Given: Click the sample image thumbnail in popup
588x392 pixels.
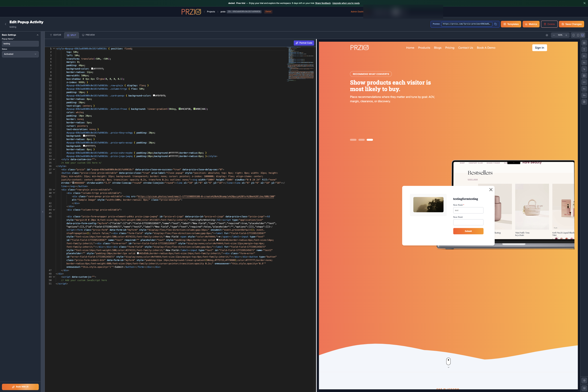Looking at the screenshot, I should [x=428, y=205].
